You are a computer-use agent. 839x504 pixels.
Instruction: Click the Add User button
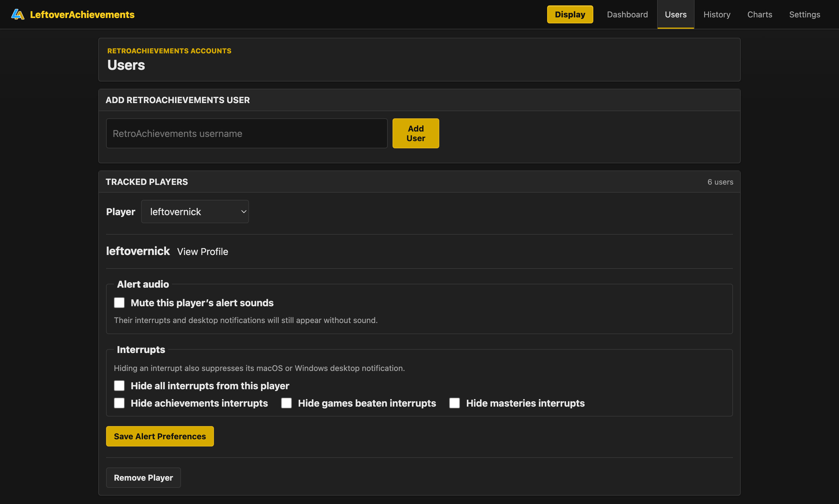click(416, 133)
